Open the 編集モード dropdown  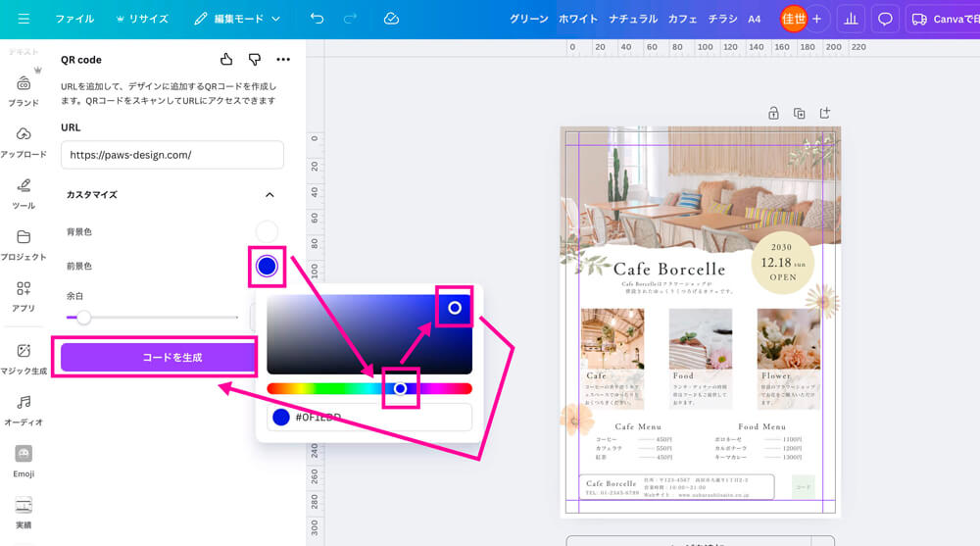(x=236, y=19)
